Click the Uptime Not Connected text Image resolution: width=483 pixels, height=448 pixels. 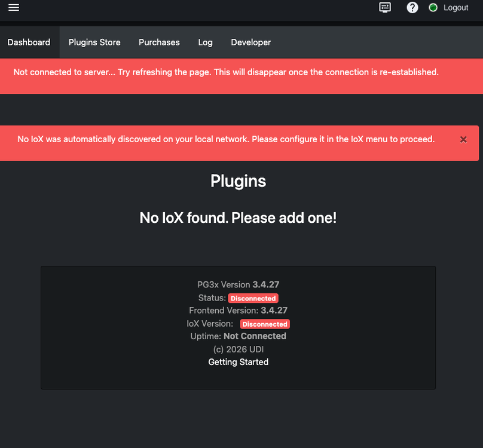pyautogui.click(x=238, y=336)
